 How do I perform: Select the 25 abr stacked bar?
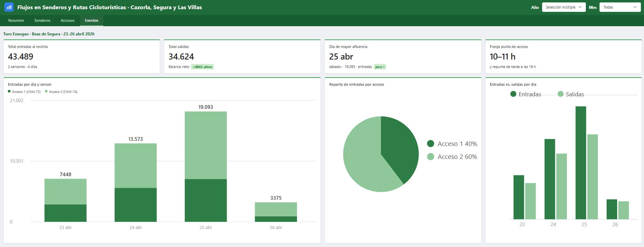pos(206,167)
